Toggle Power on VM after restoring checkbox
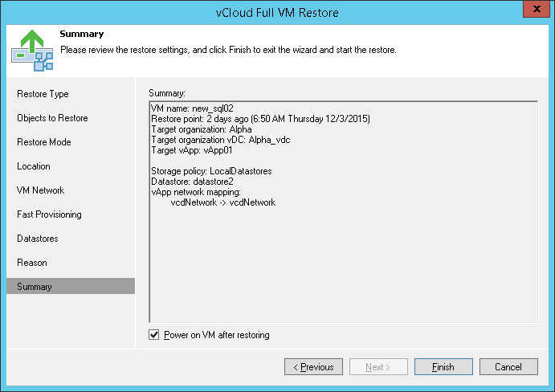The image size is (555, 392). [155, 335]
